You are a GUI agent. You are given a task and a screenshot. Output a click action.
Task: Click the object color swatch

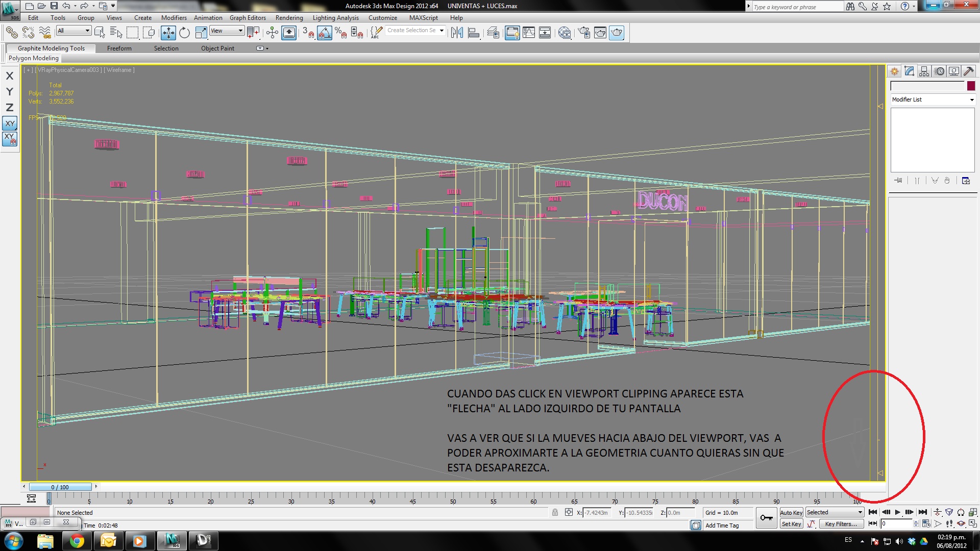(971, 86)
